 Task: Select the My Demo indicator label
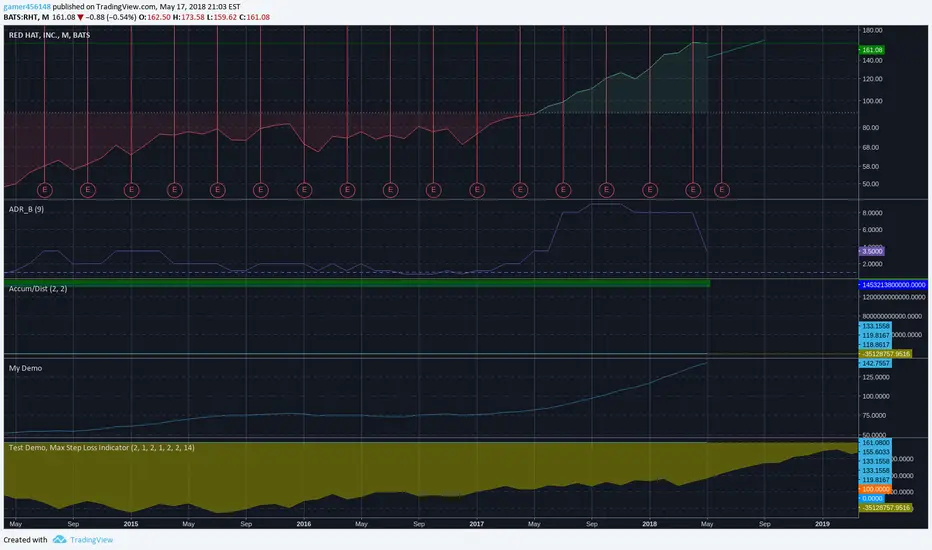click(26, 368)
